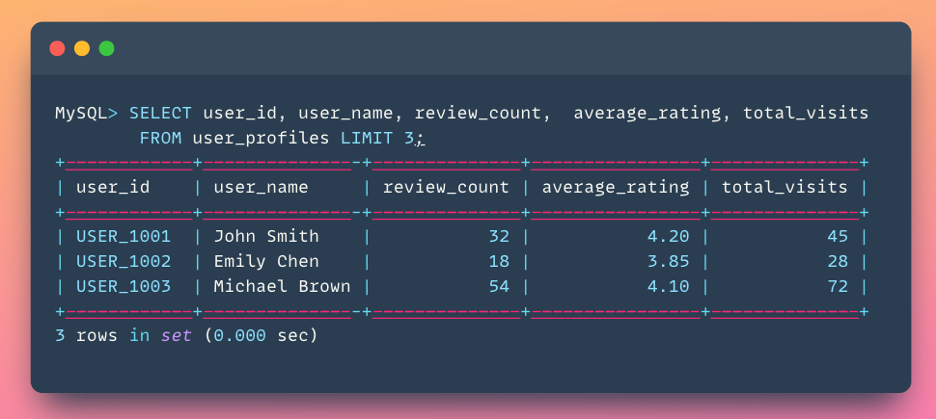Click the average_rating column header
The width and height of the screenshot is (936, 420).
click(615, 188)
